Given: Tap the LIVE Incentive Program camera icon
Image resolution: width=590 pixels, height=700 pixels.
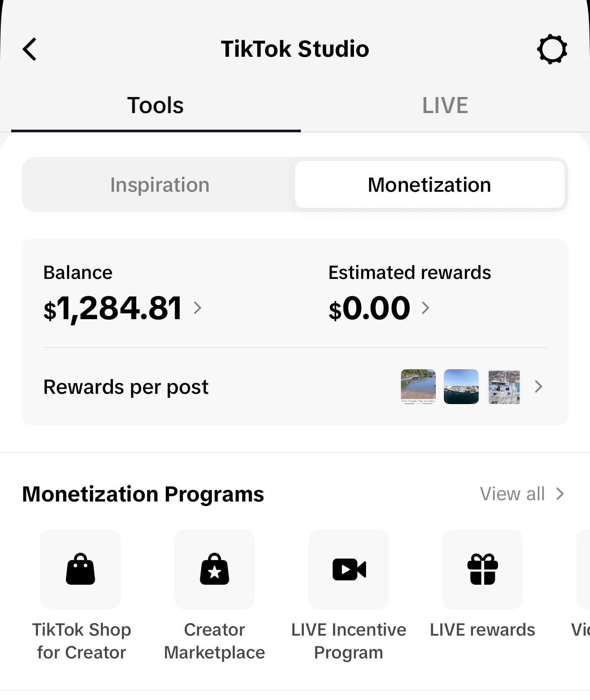Looking at the screenshot, I should tap(349, 569).
